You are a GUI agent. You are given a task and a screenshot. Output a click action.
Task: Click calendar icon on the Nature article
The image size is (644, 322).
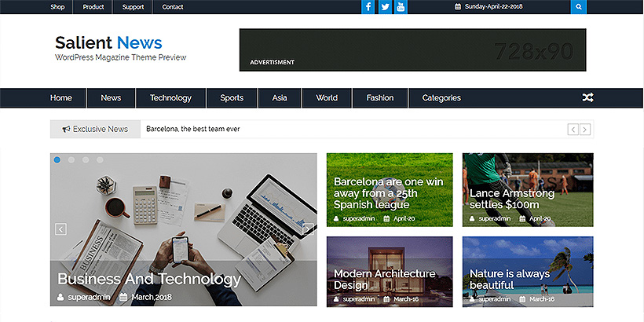[522, 299]
